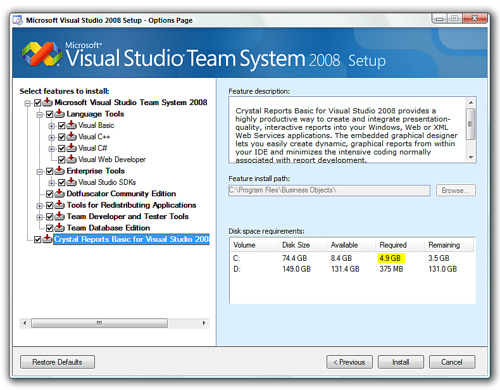
Task: Click the install icon beside Enterprise Tools
Action: point(59,171)
